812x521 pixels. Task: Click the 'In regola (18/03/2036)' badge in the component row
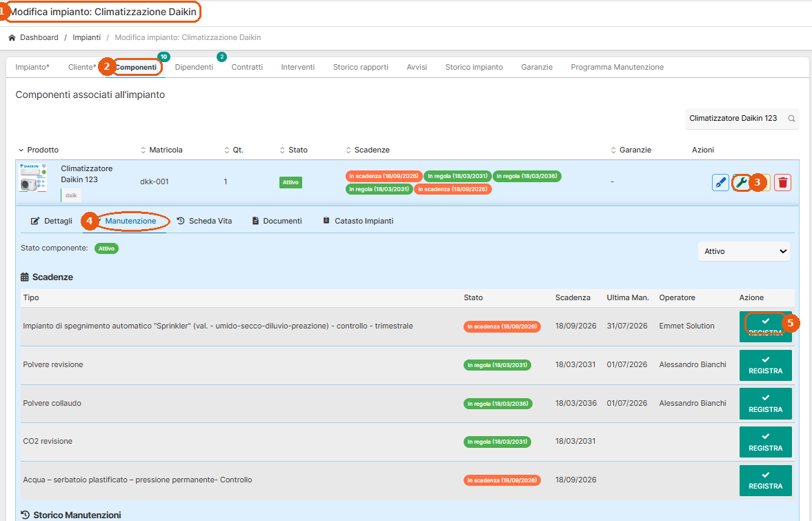pyautogui.click(x=526, y=176)
